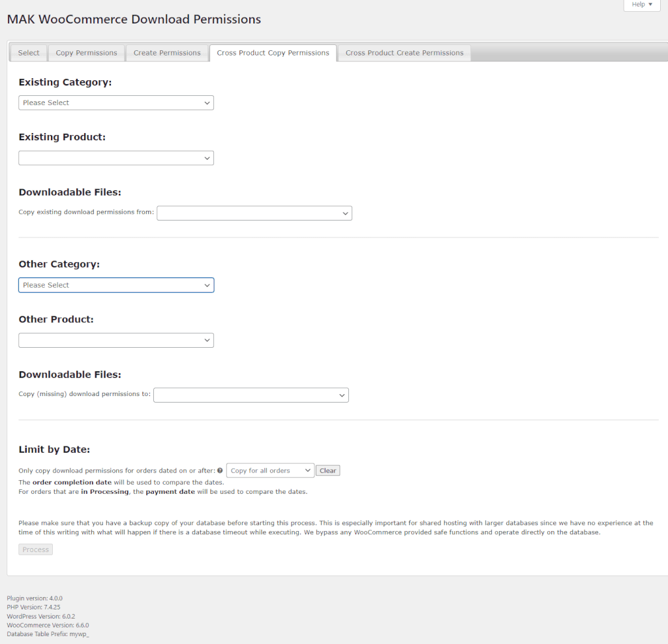Screen dimensions: 668x644
Task: Open the copy missing permissions to dropdown
Action: coord(250,395)
